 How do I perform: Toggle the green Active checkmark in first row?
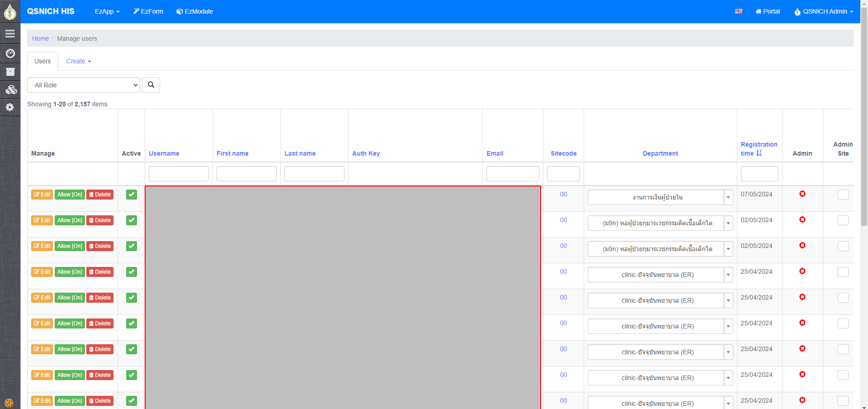click(x=132, y=195)
